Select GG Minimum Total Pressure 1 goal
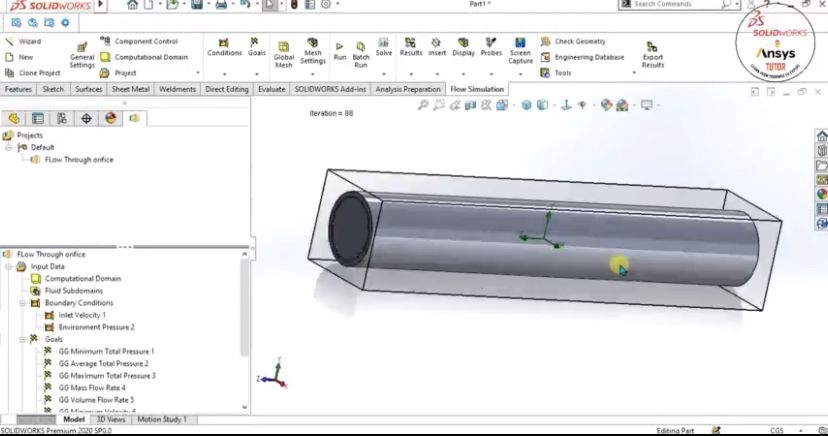The width and height of the screenshot is (828, 436). (106, 352)
